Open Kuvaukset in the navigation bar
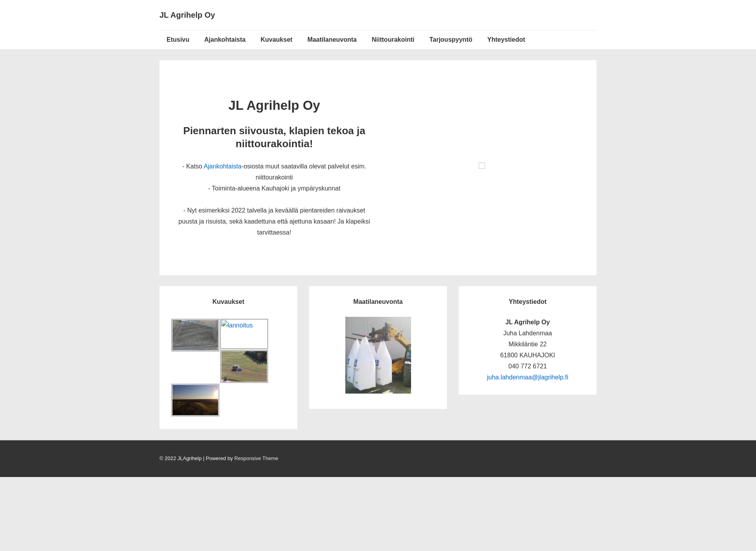 [x=276, y=40]
